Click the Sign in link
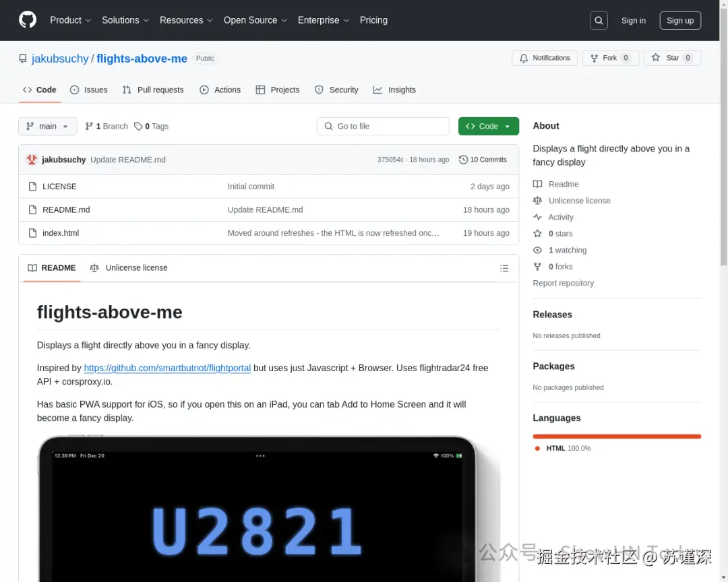Image resolution: width=728 pixels, height=582 pixels. (x=633, y=20)
